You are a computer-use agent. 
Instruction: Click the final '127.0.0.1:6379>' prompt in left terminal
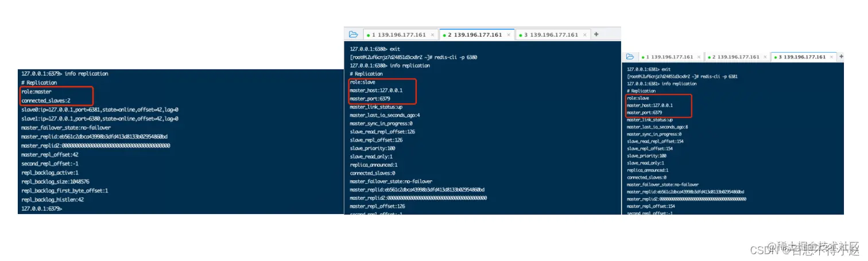pos(41,208)
